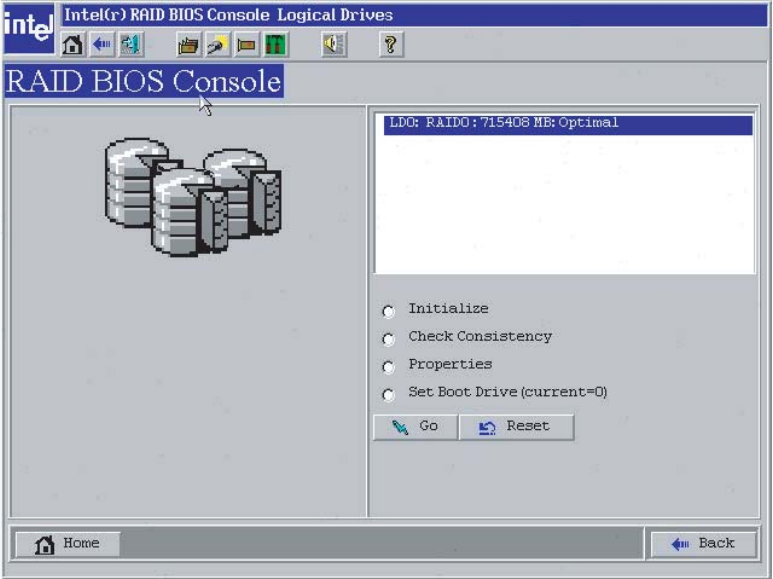Select LD0: RAID0: 715408 MB: Optimal entry
This screenshot has width=773, height=579.
pos(568,124)
